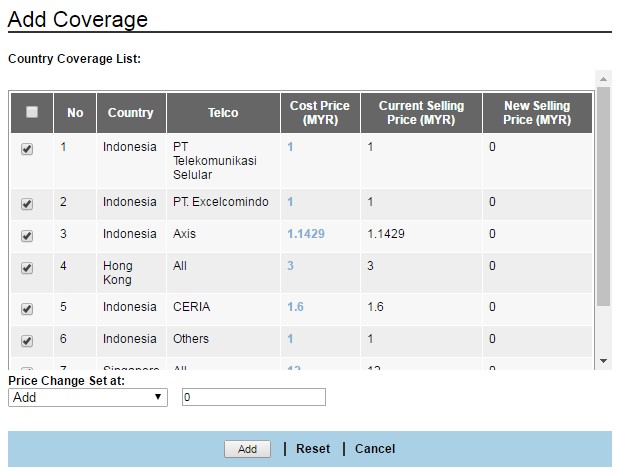Open the Price Change Set at dropdown
Screen dimensions: 621x472
coord(88,397)
